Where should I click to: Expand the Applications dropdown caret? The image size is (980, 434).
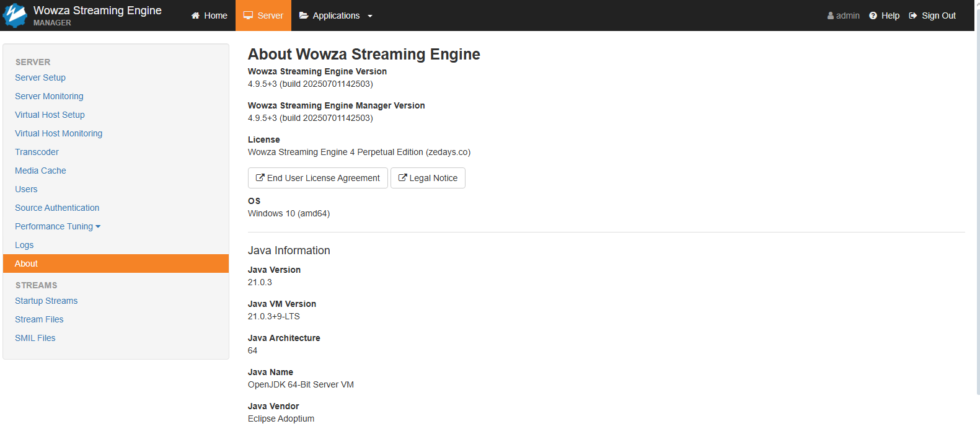coord(370,16)
